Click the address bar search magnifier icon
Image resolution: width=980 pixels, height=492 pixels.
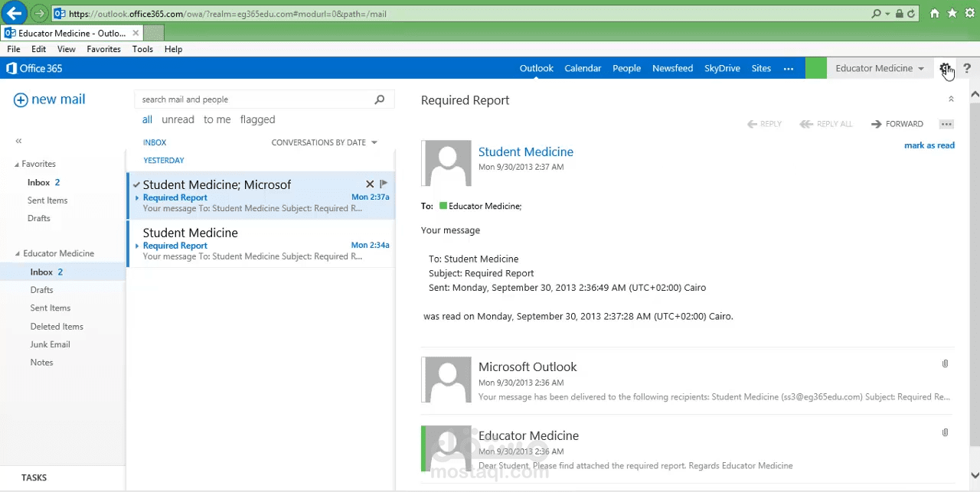click(876, 14)
